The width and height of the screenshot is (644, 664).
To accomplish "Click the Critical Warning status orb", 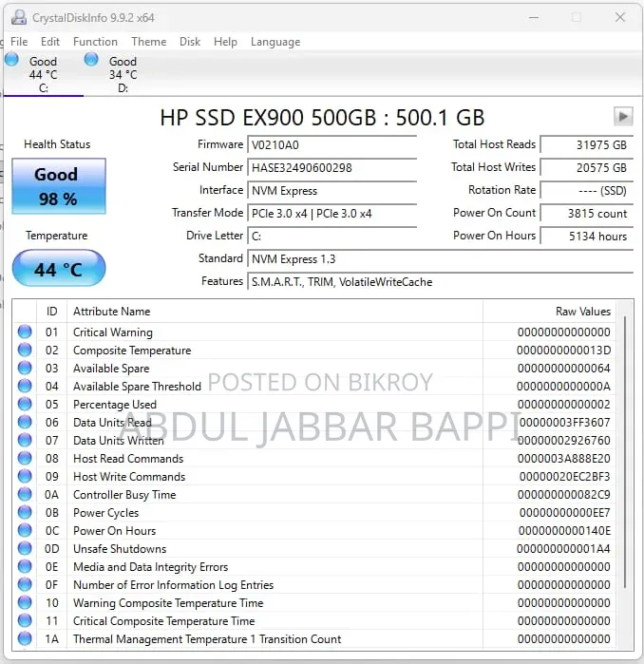I will click(x=25, y=332).
